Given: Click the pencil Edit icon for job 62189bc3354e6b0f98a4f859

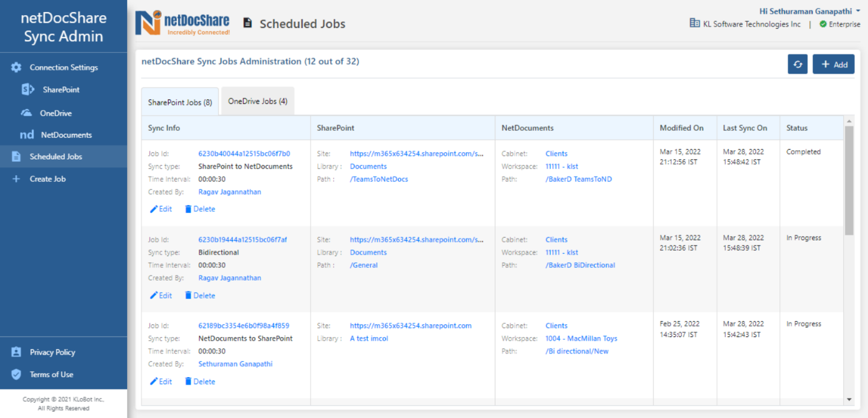Looking at the screenshot, I should click(154, 381).
